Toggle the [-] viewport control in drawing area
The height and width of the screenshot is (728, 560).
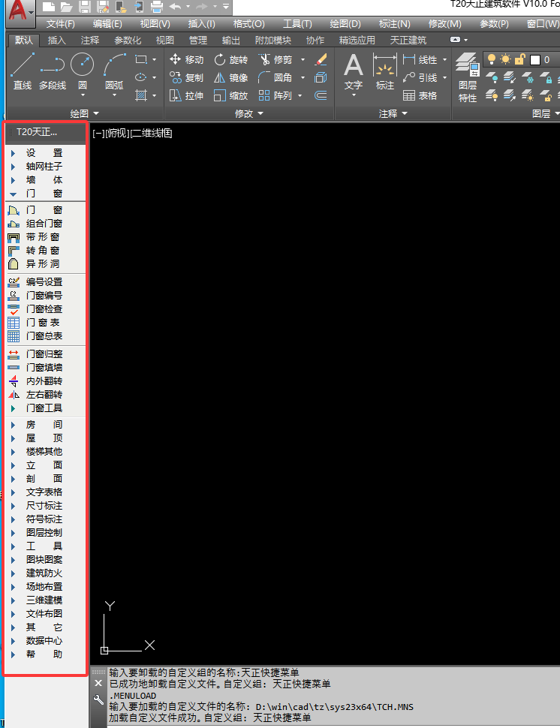[98, 134]
